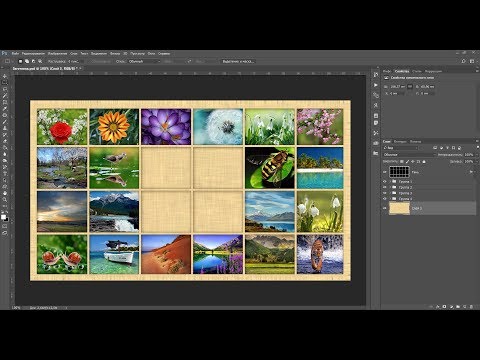Open the collapsed Actions panel icon
The height and width of the screenshot is (360, 480).
[x=376, y=85]
